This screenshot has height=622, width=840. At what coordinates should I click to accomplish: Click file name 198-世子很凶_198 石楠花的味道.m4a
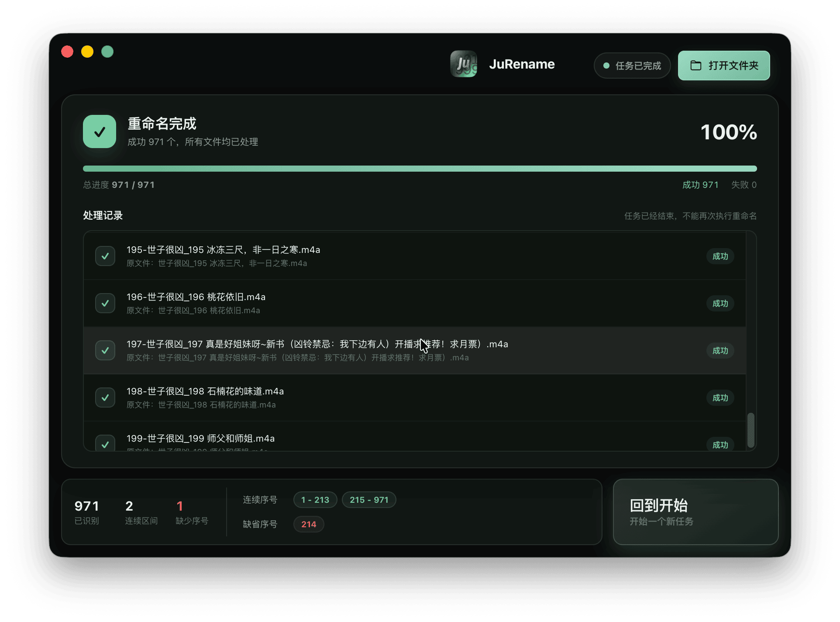(x=205, y=391)
